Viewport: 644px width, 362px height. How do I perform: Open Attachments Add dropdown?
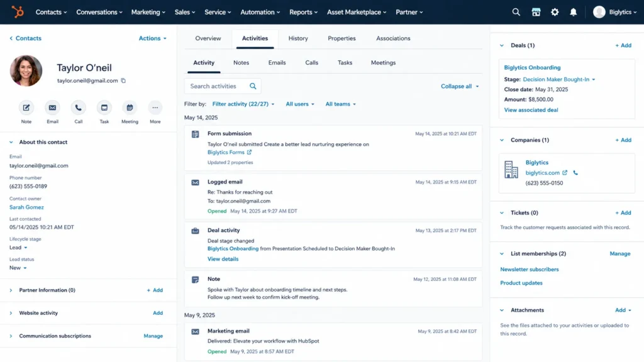[x=623, y=310]
